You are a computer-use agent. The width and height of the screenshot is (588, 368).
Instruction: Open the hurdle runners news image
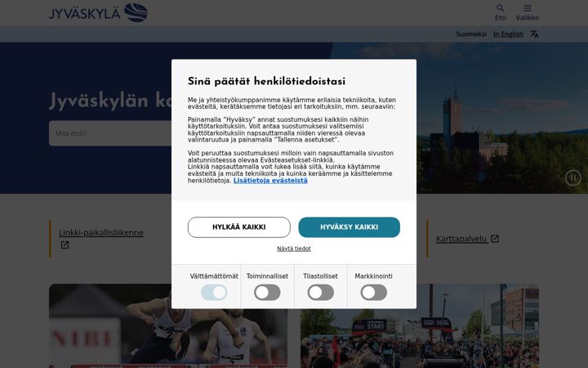coord(168,325)
